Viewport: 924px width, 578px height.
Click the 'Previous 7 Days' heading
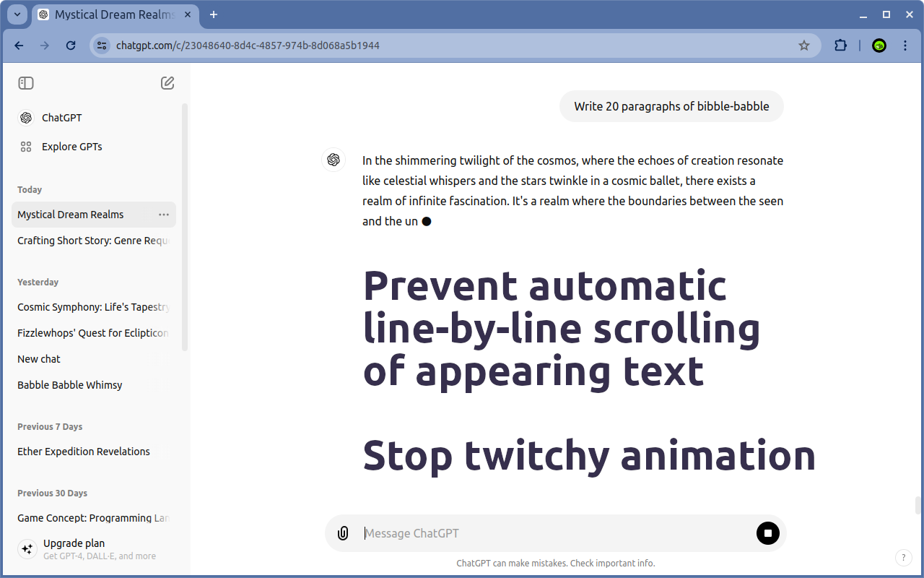[x=50, y=427]
